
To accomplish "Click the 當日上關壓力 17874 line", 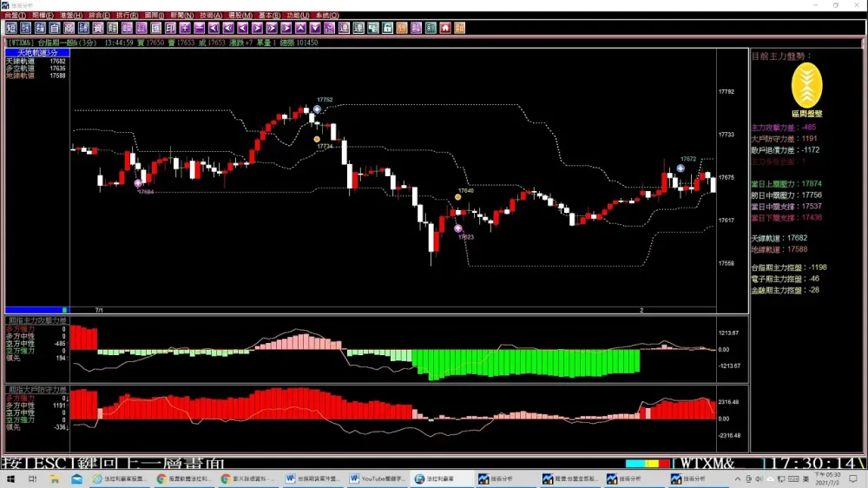I will (x=786, y=184).
